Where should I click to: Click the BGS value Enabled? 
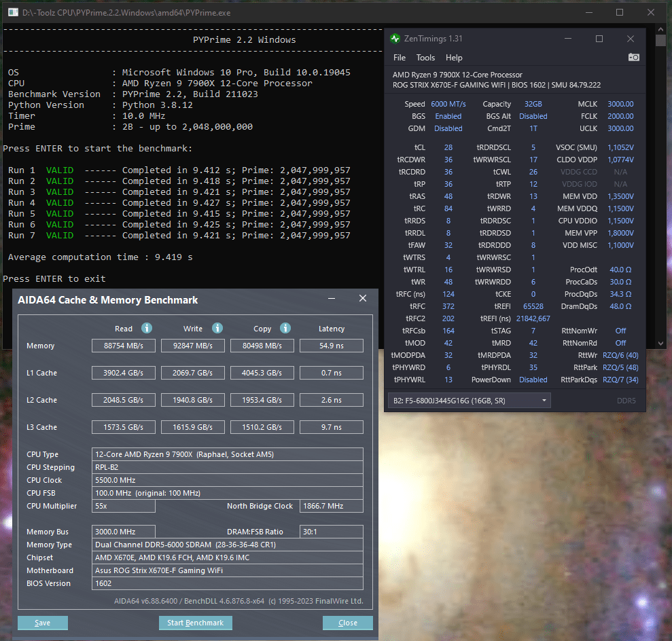448,116
